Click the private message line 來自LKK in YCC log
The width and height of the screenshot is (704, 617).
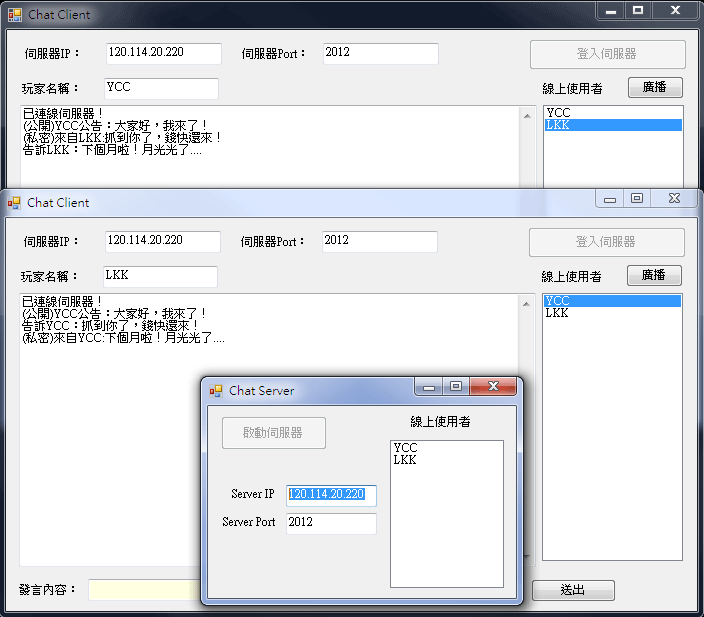point(122,138)
